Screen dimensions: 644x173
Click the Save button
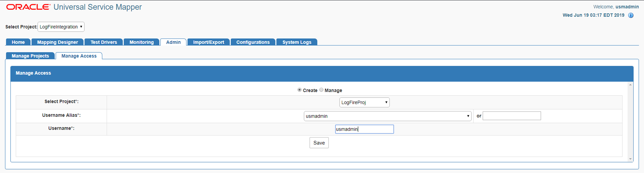tap(319, 143)
